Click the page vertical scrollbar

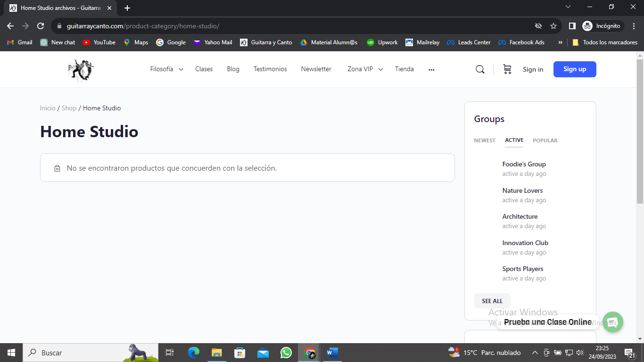pyautogui.click(x=640, y=132)
